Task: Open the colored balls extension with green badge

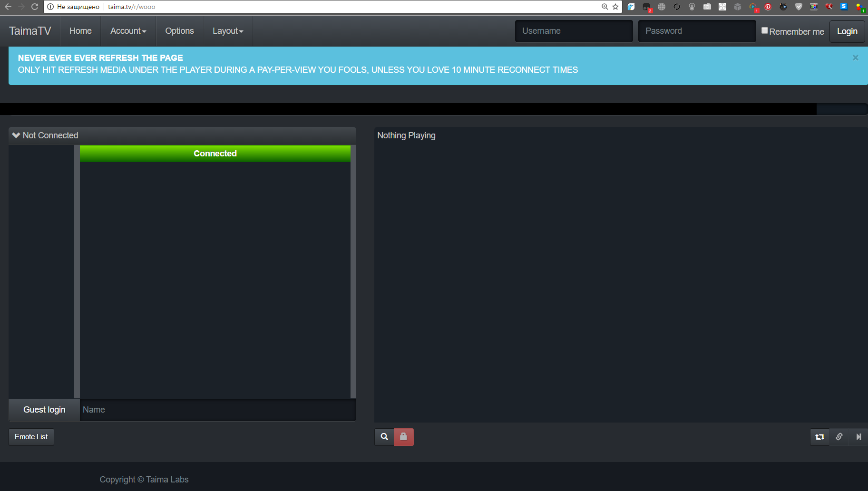Action: click(860, 7)
